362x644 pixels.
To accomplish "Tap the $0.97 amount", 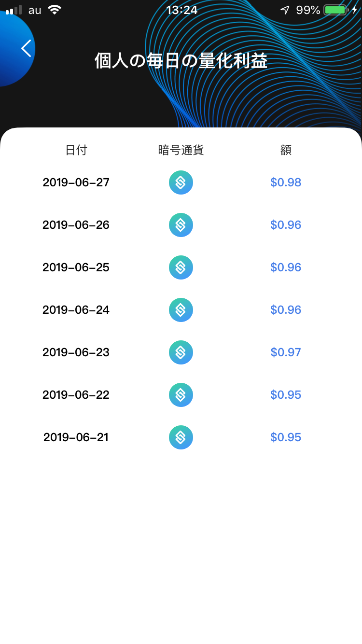I will [x=286, y=352].
